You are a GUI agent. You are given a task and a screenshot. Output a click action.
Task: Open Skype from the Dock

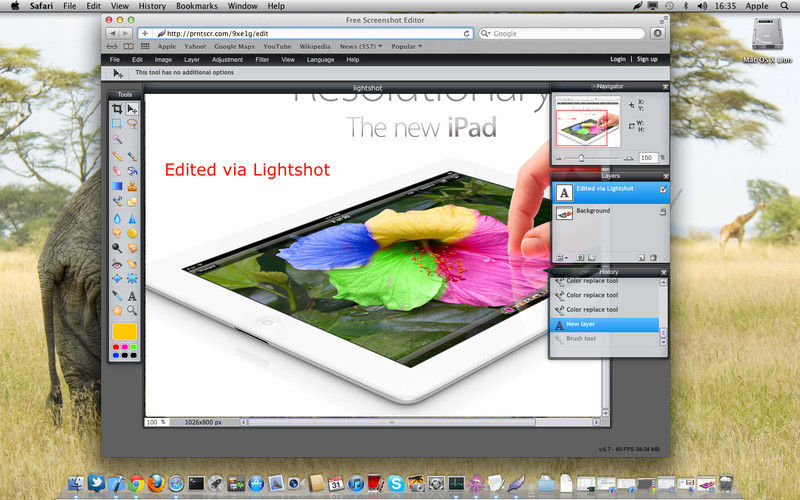pos(395,483)
